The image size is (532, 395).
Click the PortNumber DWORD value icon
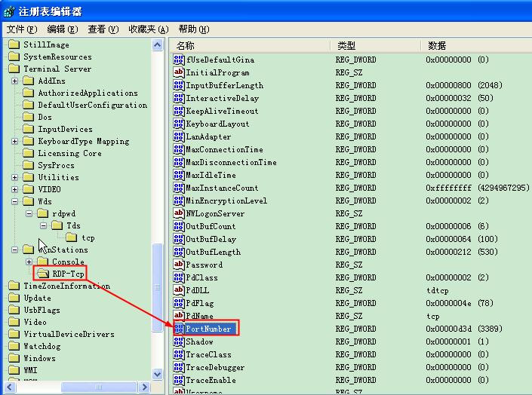tap(180, 329)
